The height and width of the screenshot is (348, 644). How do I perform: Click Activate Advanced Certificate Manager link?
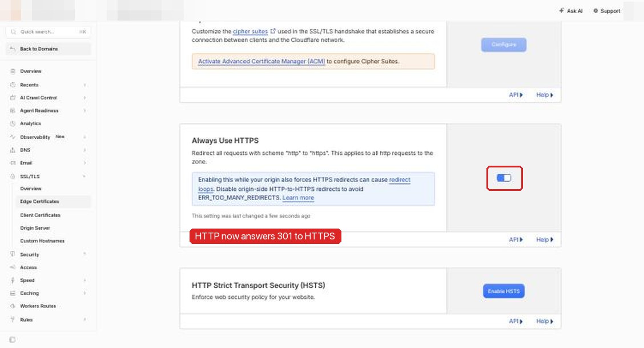[261, 61]
